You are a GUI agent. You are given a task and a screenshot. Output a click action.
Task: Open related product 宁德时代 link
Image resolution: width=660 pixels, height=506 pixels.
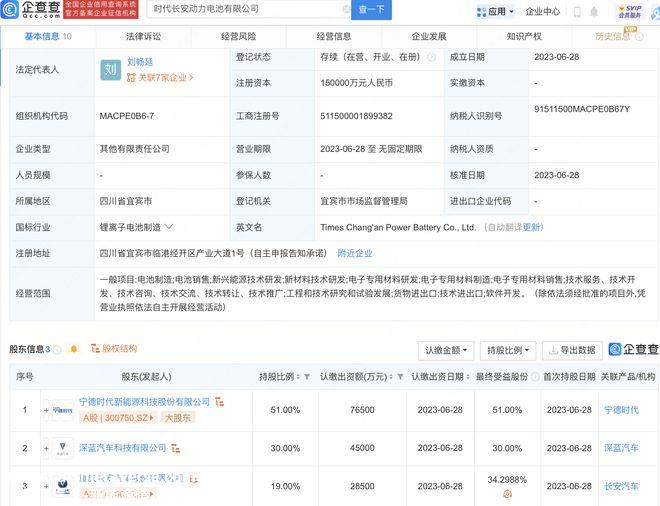point(621,410)
